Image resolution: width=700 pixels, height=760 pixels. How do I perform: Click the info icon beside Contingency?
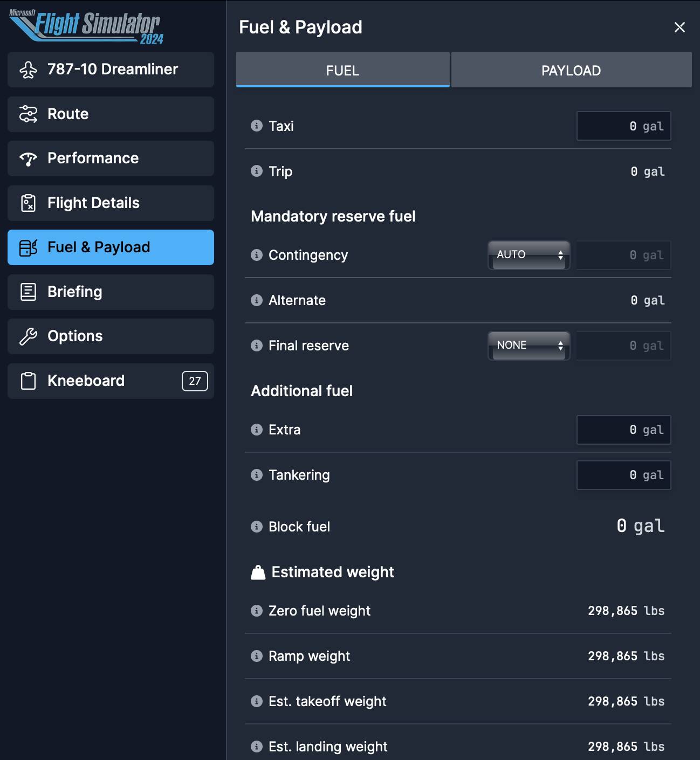click(x=257, y=254)
